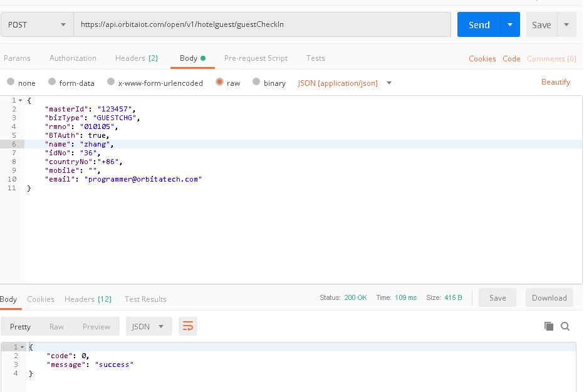Search the response with magnifier icon
The height and width of the screenshot is (392, 584).
[x=565, y=326]
